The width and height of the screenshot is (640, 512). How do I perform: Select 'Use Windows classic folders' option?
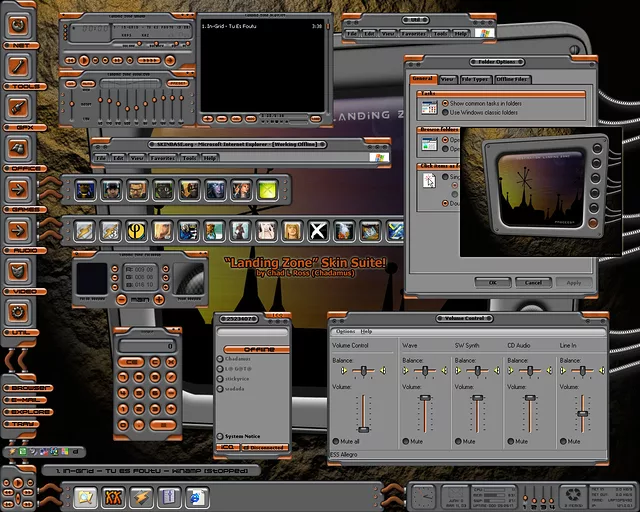click(445, 112)
